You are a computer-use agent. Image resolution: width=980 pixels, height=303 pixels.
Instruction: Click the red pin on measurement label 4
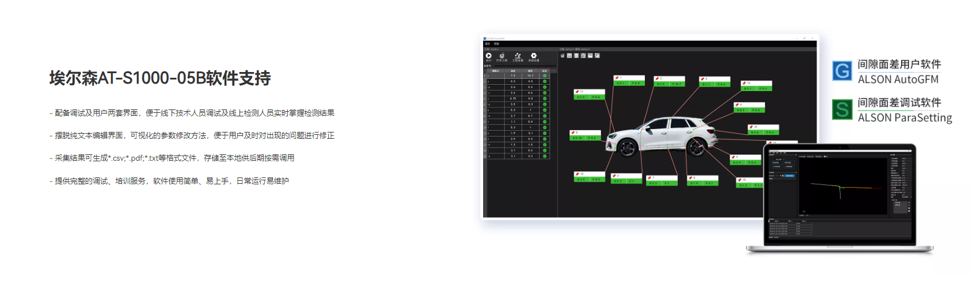point(737,105)
